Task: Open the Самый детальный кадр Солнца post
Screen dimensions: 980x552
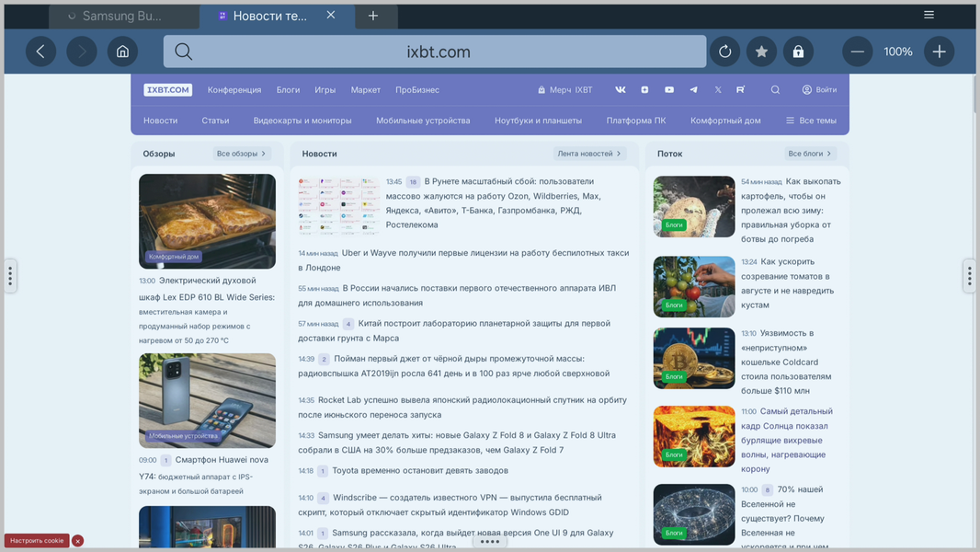Action: pyautogui.click(x=788, y=440)
